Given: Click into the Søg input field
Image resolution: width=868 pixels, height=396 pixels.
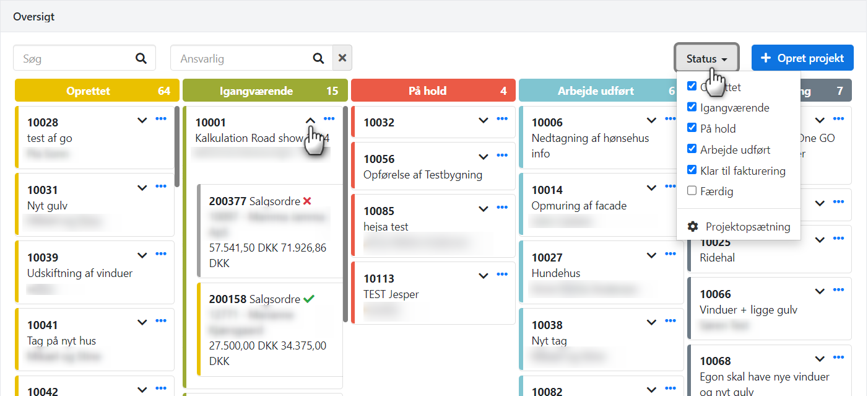Looking at the screenshot, I should pyautogui.click(x=74, y=59).
